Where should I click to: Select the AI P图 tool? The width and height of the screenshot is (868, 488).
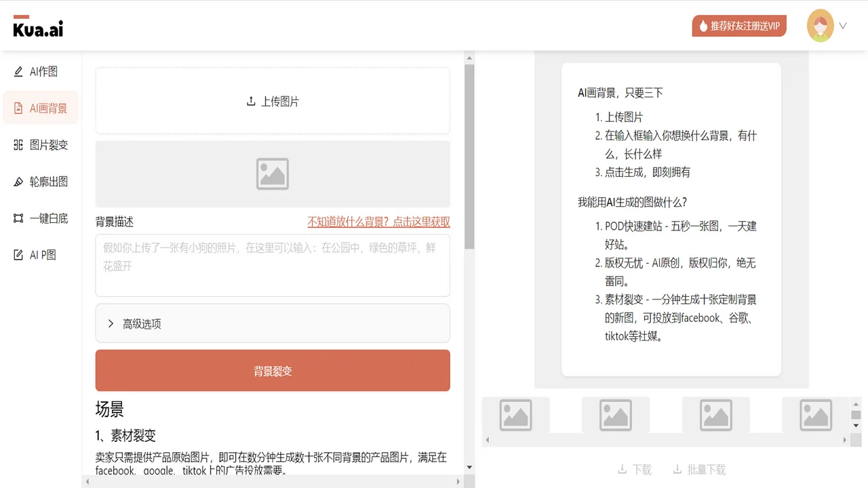(41, 254)
